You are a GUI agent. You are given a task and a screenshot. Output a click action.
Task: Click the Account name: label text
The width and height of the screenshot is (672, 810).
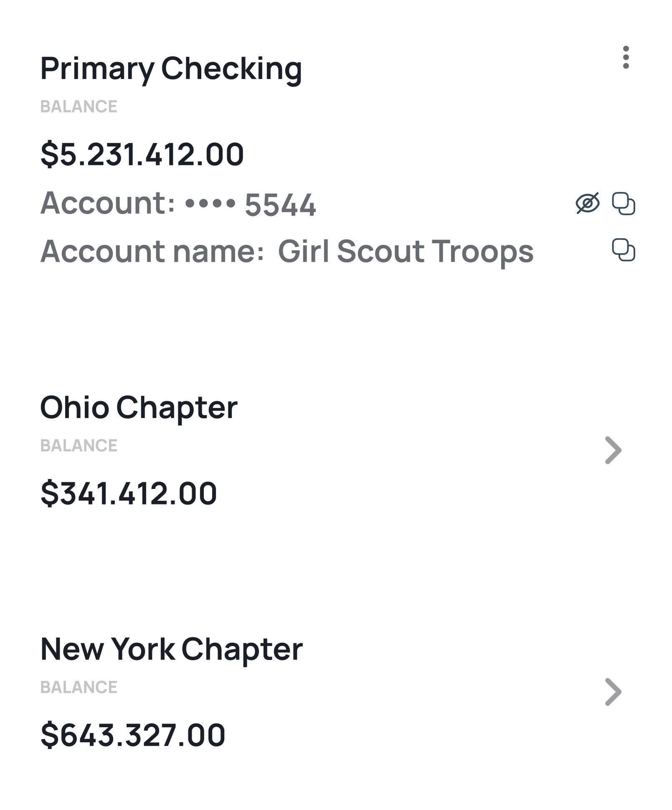point(152,252)
